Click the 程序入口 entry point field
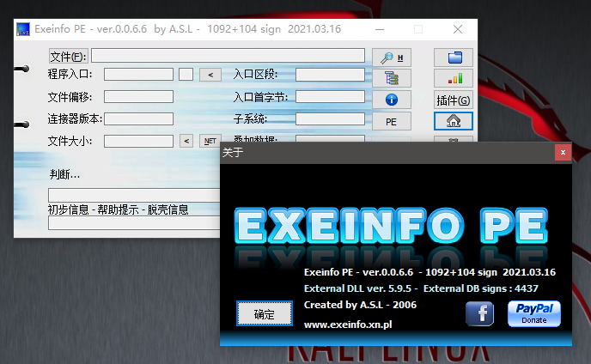Image resolution: width=591 pixels, height=364 pixels. tap(138, 74)
